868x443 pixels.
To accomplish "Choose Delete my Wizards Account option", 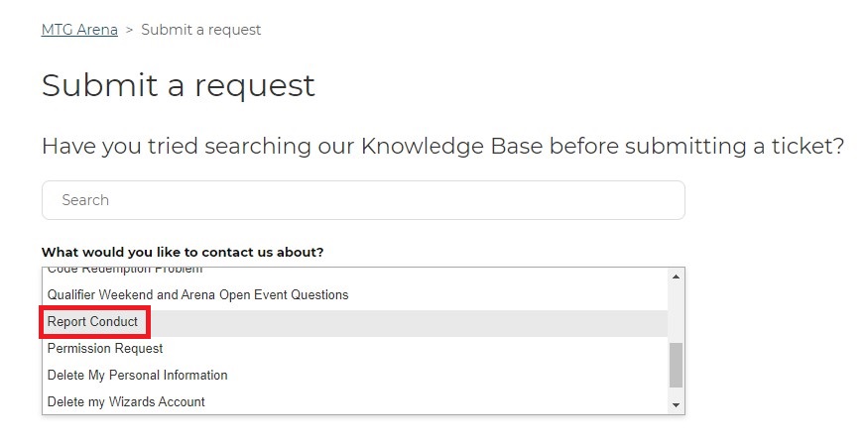I will tap(126, 402).
